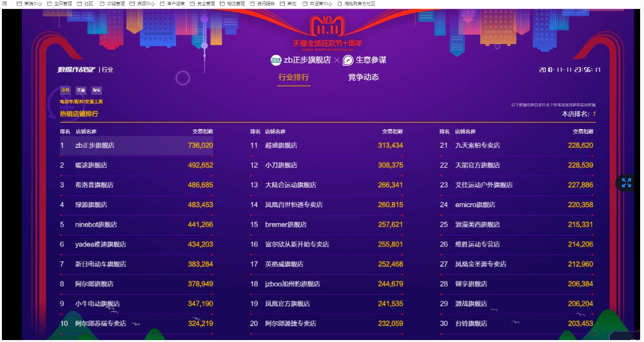
Task: Open the 淘抢购官方社区 bookmark
Action: pos(356,3)
